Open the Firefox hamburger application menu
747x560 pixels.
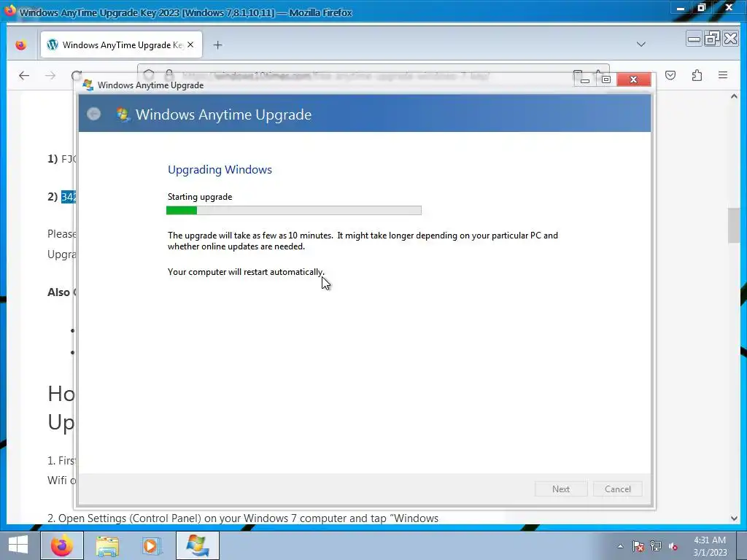coord(723,75)
